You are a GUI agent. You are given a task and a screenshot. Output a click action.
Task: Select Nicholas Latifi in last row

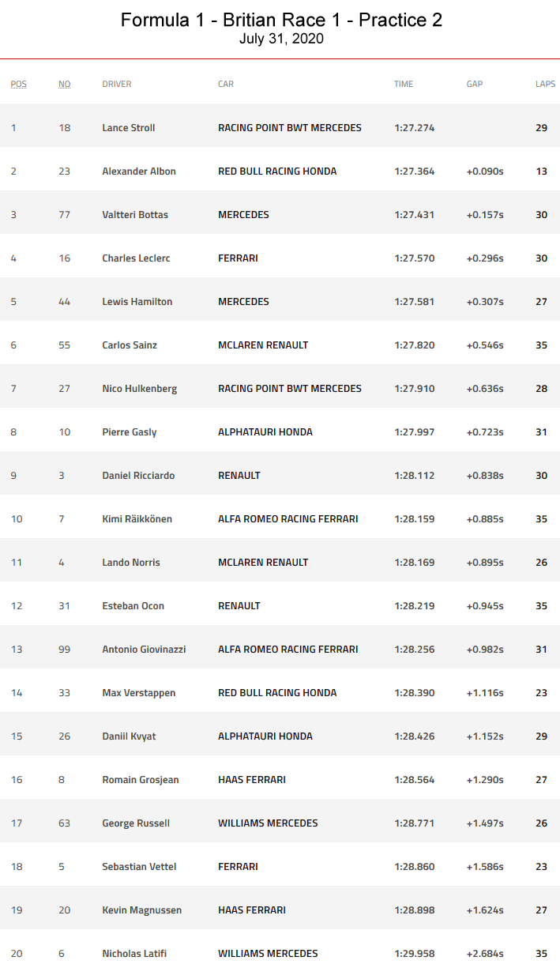(134, 954)
